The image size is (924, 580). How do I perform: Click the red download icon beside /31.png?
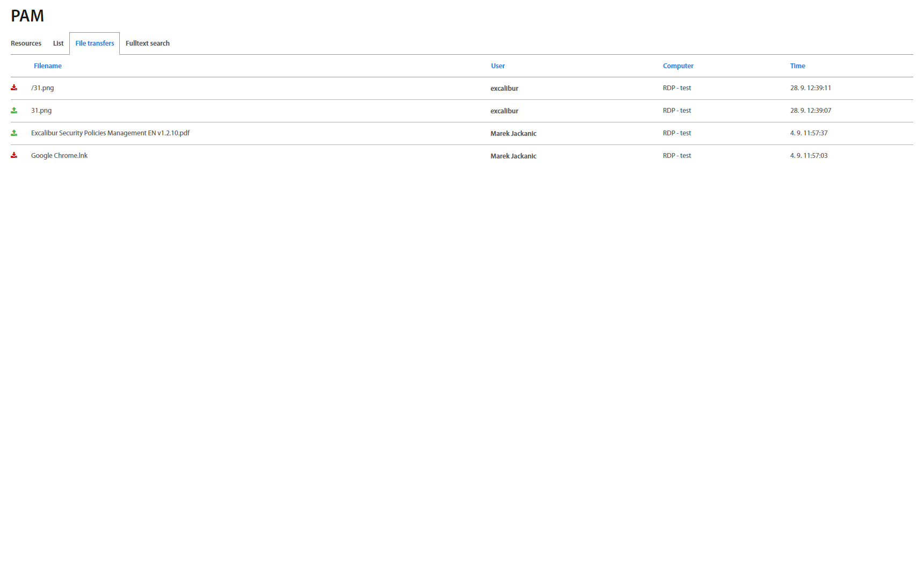pos(14,88)
